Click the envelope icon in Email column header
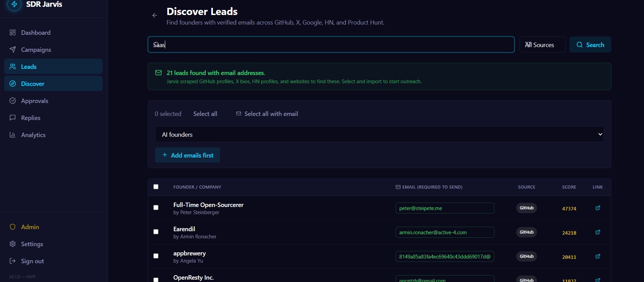 click(x=398, y=187)
